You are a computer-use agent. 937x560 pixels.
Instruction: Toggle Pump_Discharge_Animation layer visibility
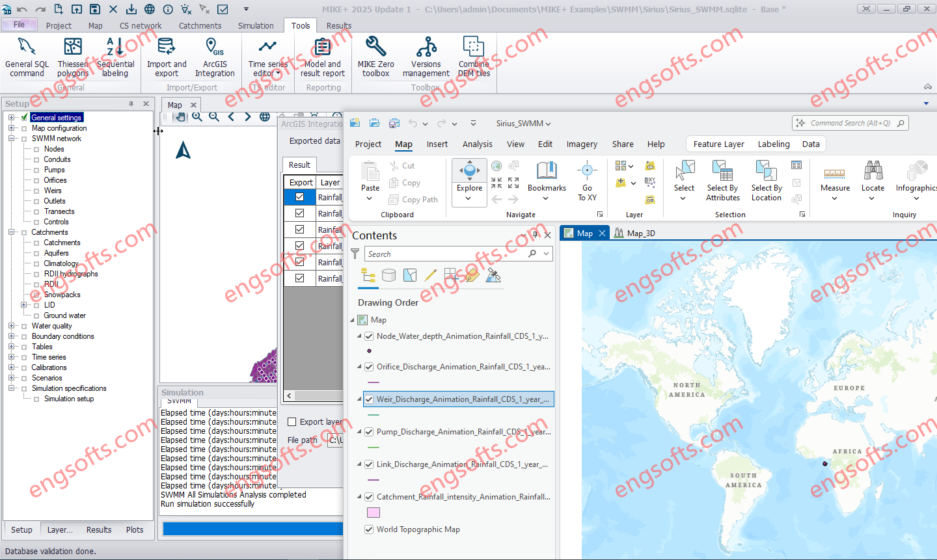coord(369,432)
